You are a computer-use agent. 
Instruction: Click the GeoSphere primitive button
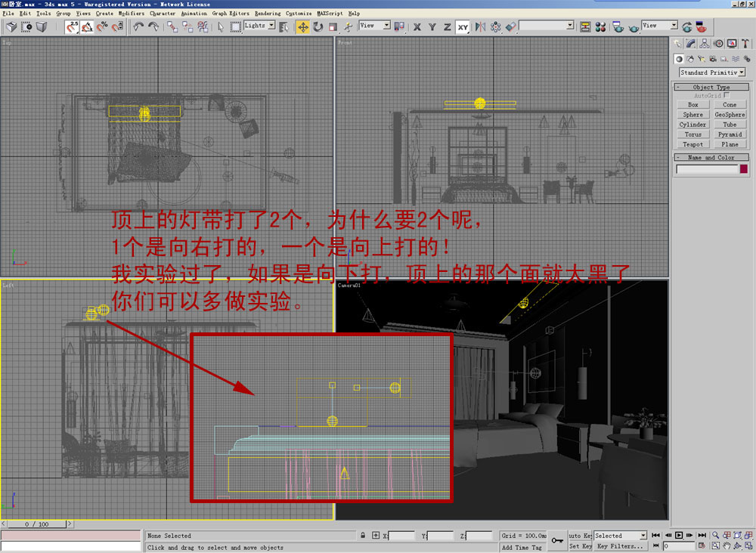coord(730,115)
